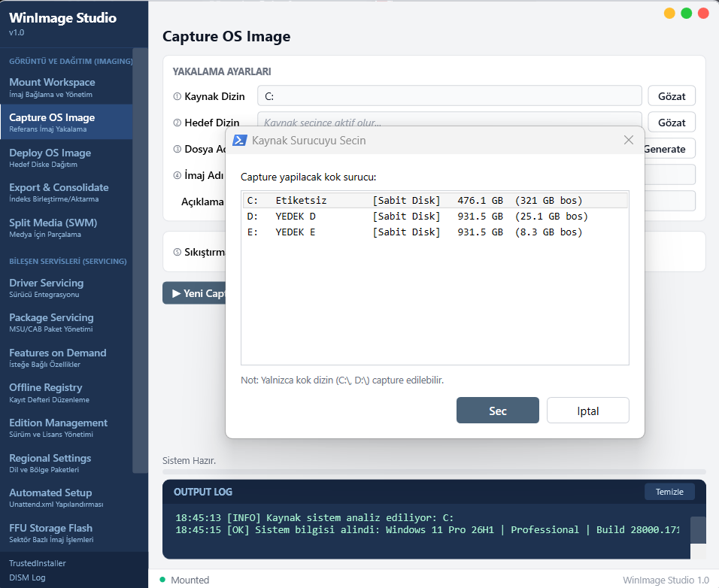The width and height of the screenshot is (719, 588).
Task: Click the sidebar vertical scrollbar
Action: pyautogui.click(x=140, y=260)
